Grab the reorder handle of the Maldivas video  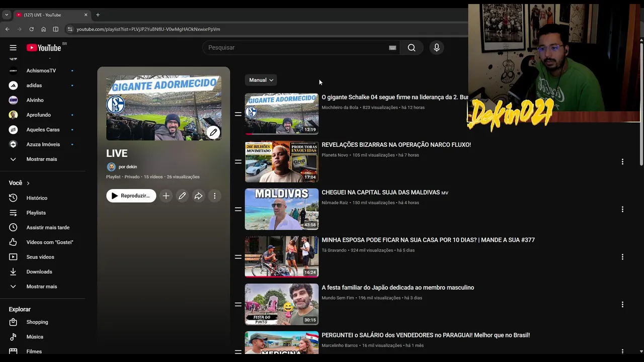[x=238, y=209]
